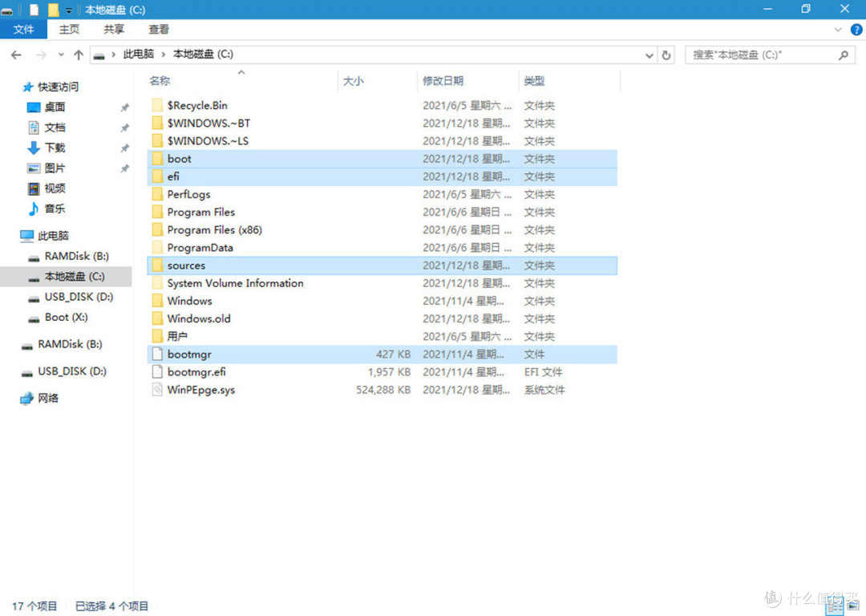Click the magnifier icon in the search box

point(842,55)
